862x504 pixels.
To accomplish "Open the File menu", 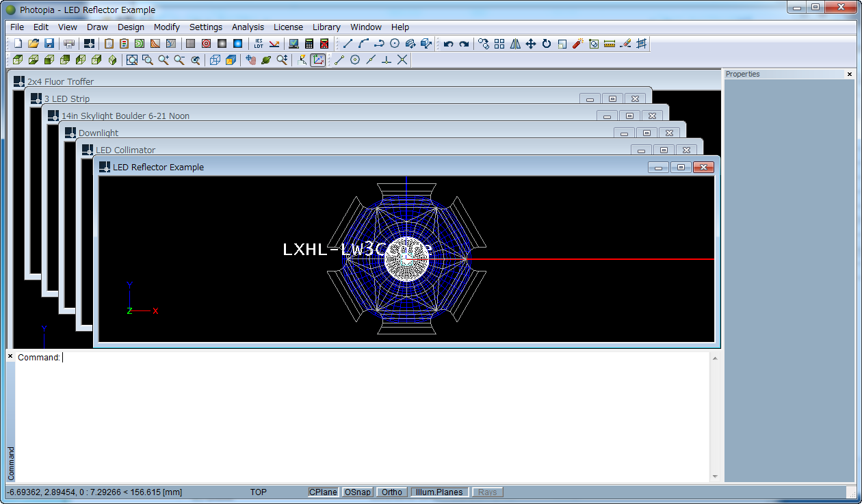I will (17, 27).
